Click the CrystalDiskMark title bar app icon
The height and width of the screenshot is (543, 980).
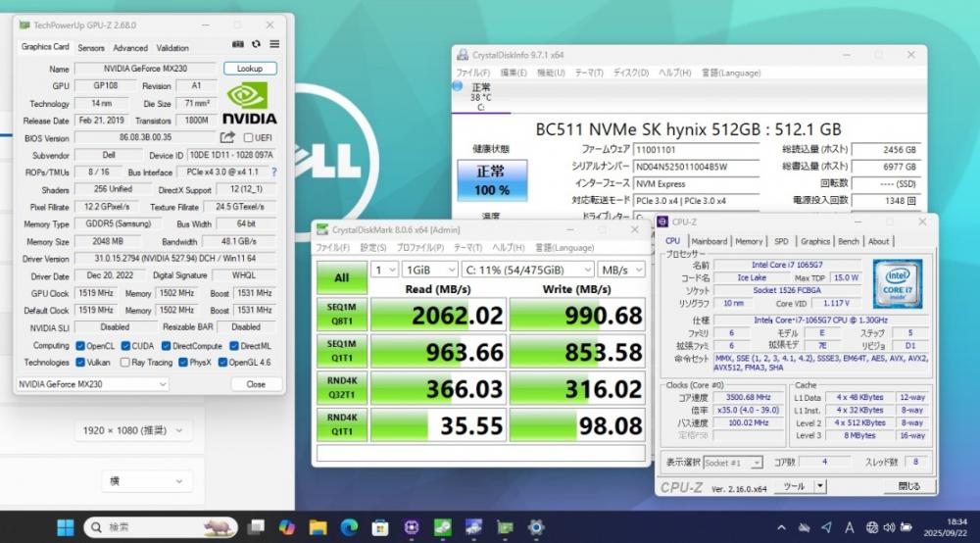click(x=321, y=230)
